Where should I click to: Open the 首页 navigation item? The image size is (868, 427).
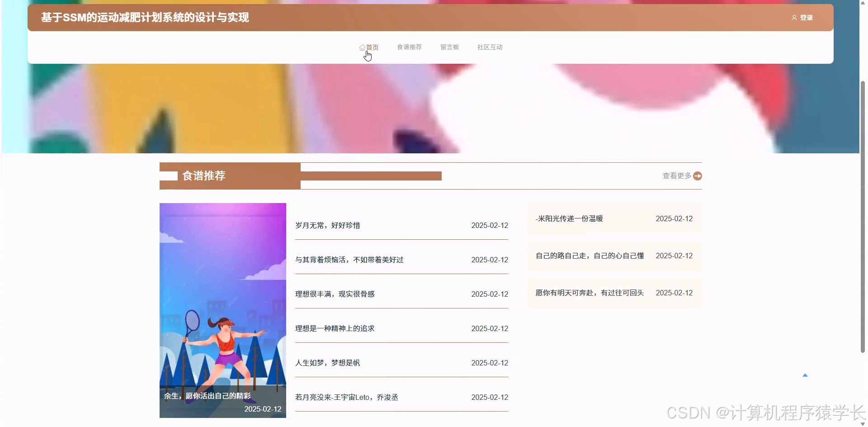(x=372, y=47)
